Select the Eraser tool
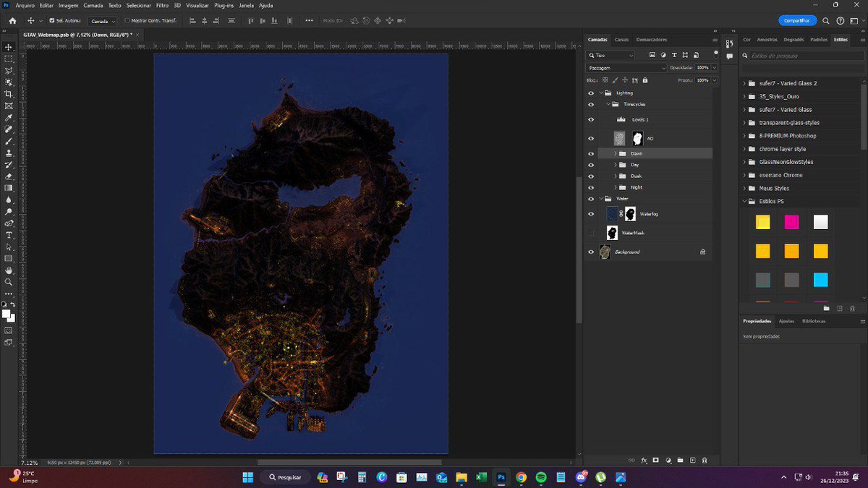This screenshot has height=488, width=868. click(x=9, y=176)
